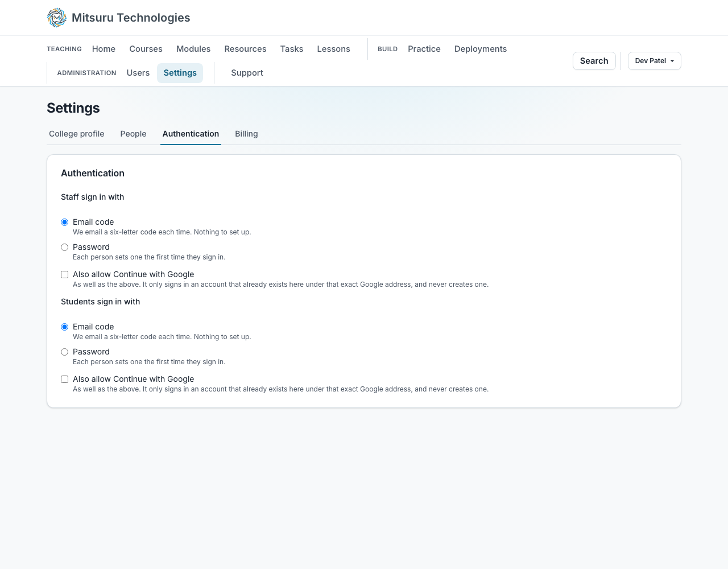The image size is (728, 569).
Task: Go to Courses in the navigation
Action: [146, 49]
